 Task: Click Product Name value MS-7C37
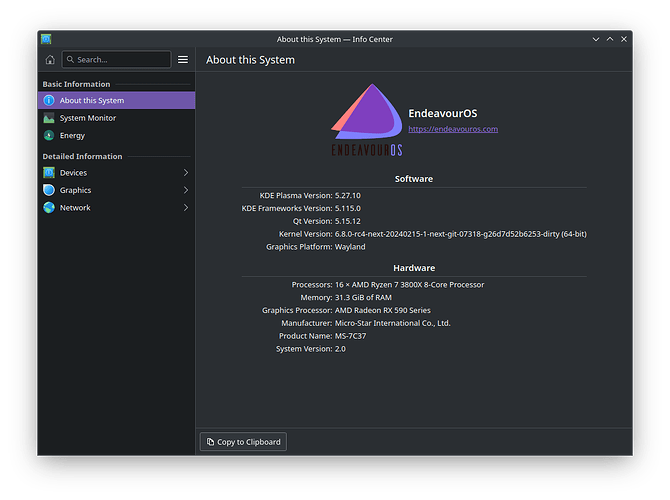[350, 336]
